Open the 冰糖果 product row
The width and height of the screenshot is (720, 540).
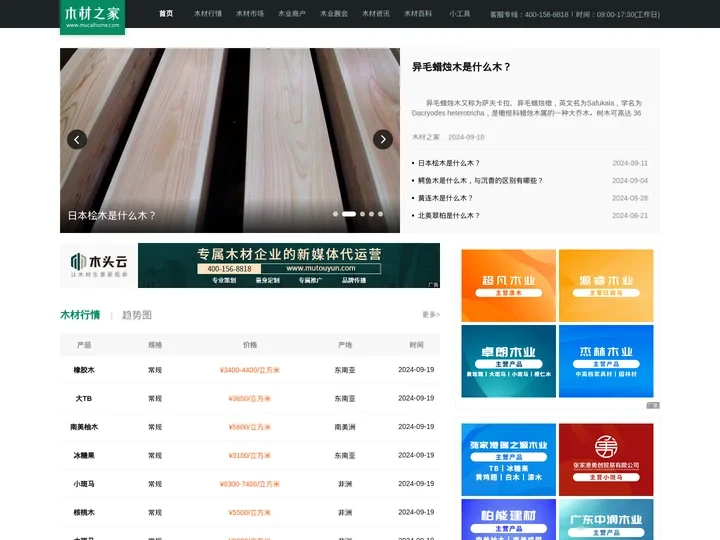pos(250,455)
